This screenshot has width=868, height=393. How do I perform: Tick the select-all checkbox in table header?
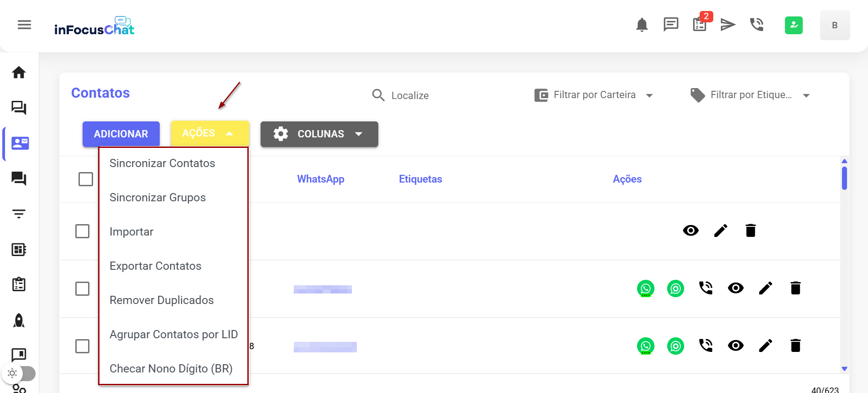click(x=86, y=179)
